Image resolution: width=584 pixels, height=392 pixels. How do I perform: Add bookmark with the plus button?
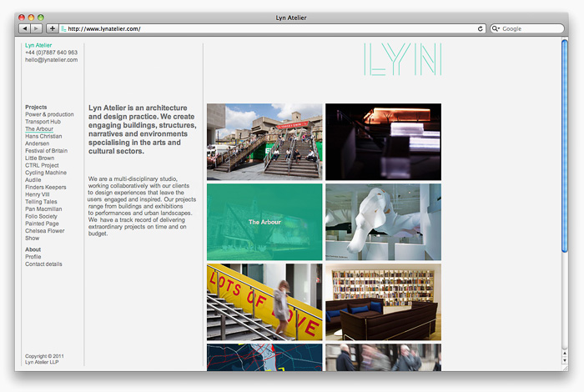coord(52,28)
